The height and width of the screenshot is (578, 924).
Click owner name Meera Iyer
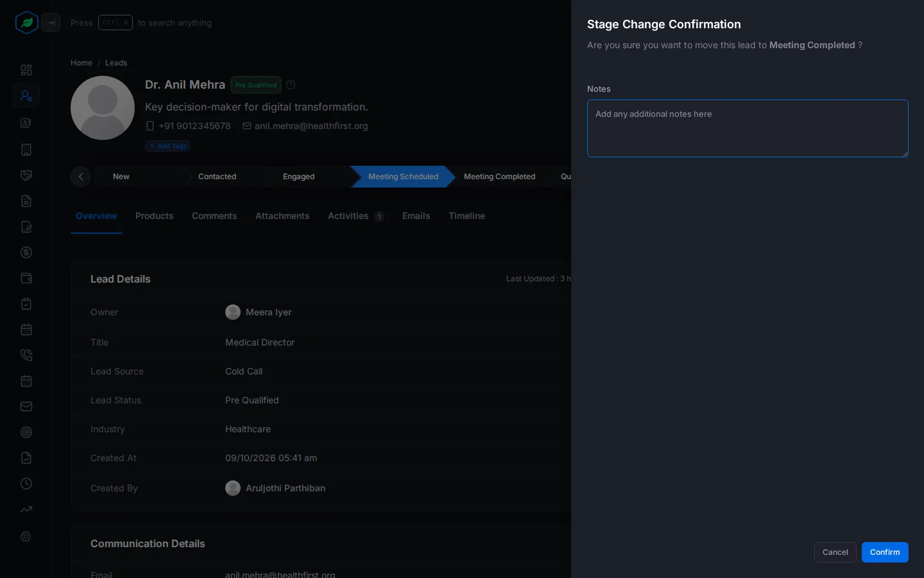pos(269,312)
